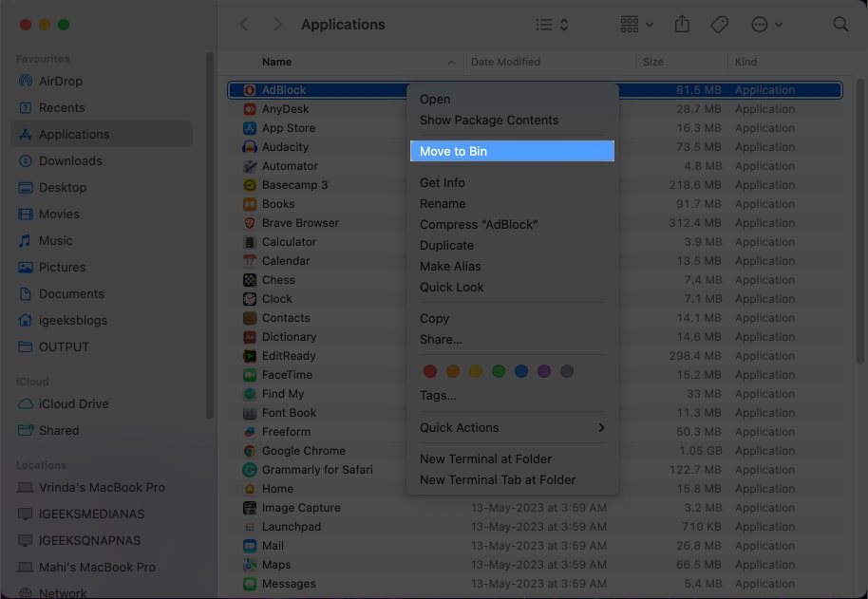Screen dimensions: 868x599
Task: Click the Image Capture app icon
Action: pos(250,508)
